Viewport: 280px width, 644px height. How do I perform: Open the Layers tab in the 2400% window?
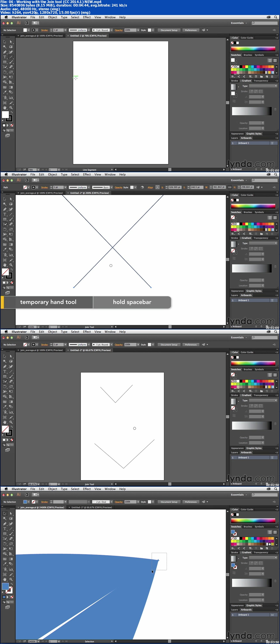pos(234,610)
